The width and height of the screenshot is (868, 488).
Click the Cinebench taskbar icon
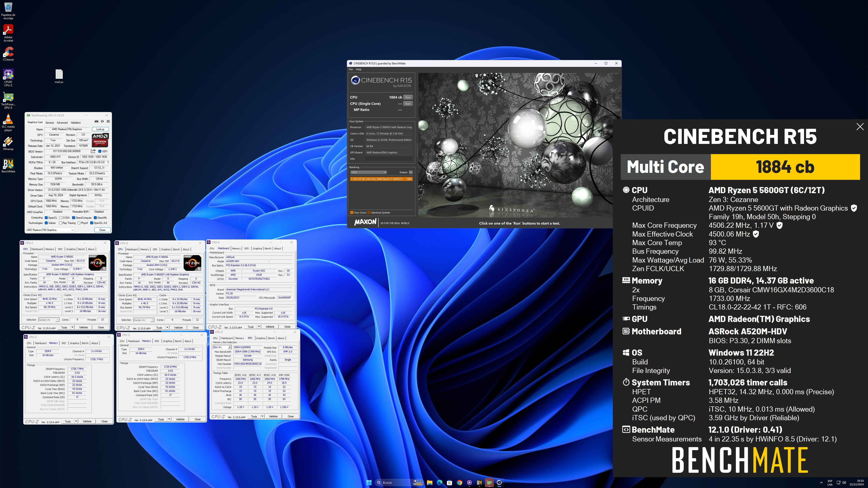point(499,483)
